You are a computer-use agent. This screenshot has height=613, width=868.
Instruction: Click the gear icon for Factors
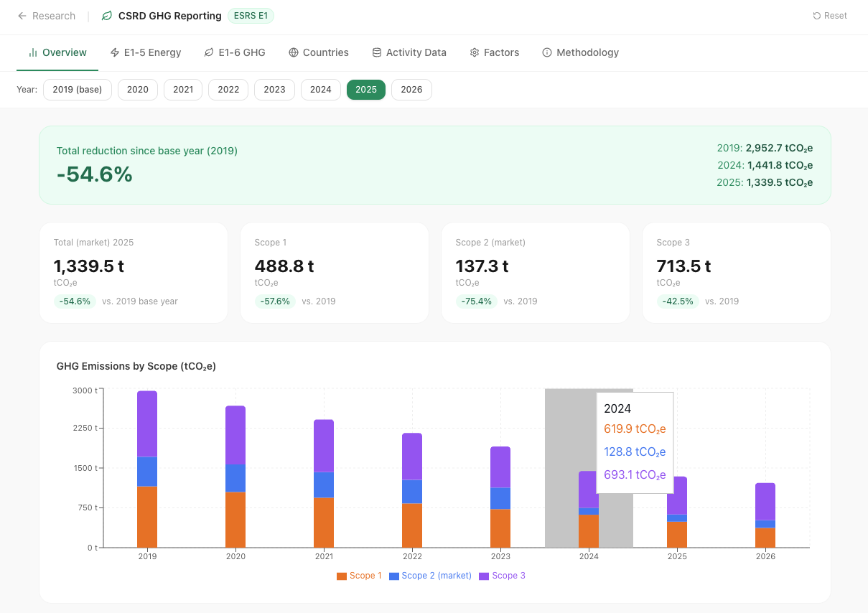click(x=475, y=52)
